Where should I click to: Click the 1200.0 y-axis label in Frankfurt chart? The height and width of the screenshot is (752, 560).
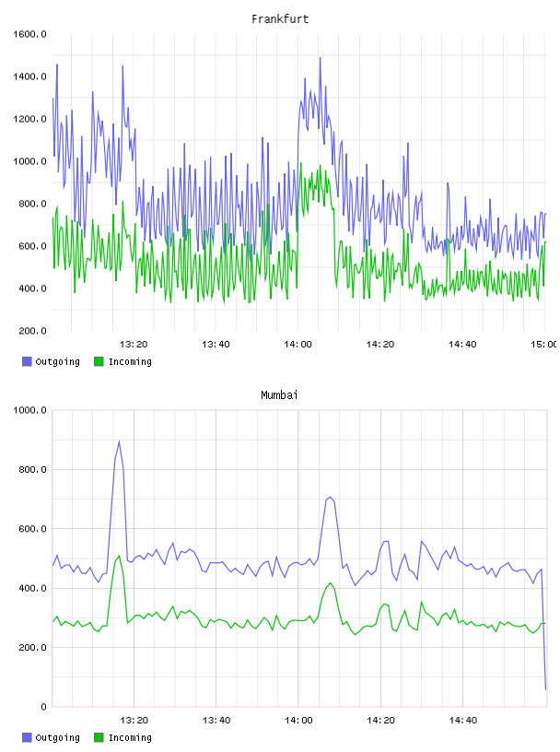29,119
